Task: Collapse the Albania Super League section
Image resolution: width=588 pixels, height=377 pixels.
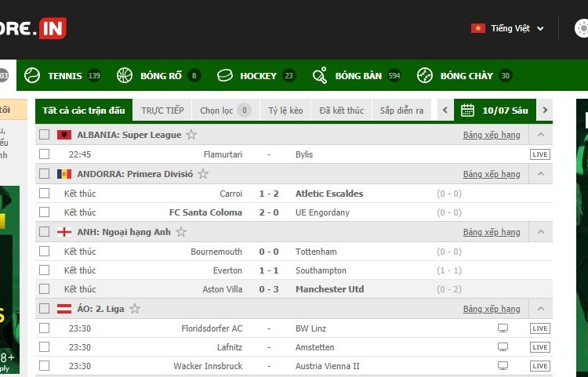Action: tap(541, 135)
